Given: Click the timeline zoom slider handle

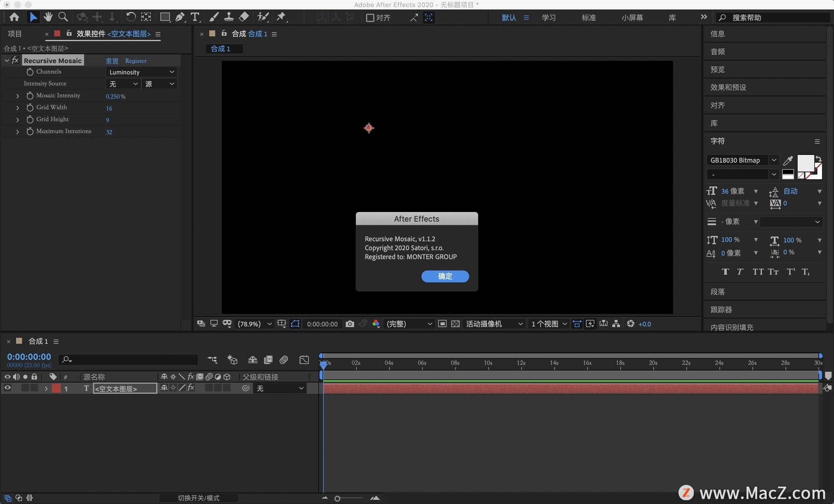Looking at the screenshot, I should point(337,498).
